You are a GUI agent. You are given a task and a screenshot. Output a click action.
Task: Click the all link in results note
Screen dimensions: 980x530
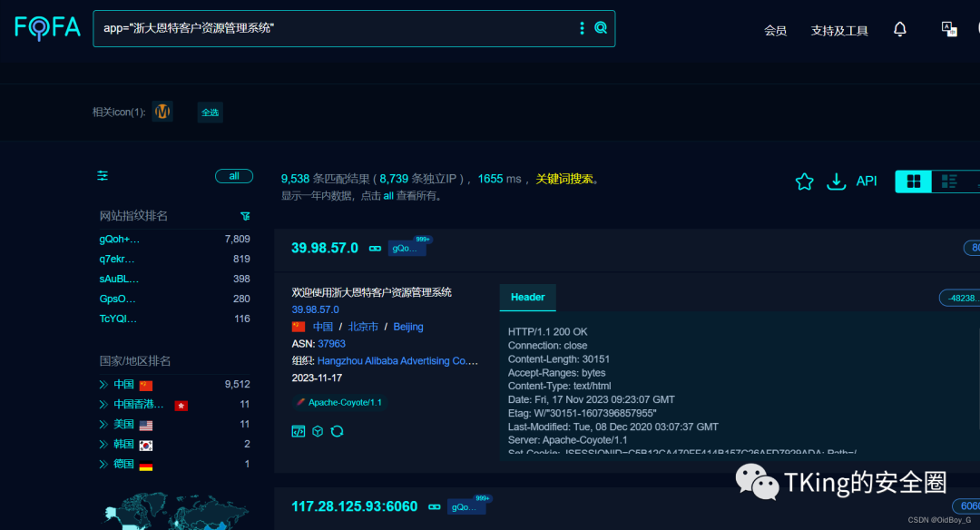coord(388,196)
